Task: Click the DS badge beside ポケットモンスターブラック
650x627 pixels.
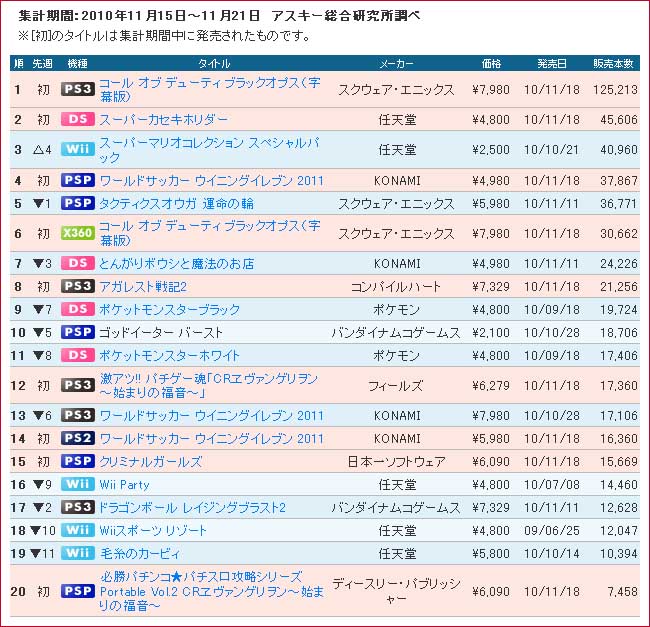Action: point(78,309)
